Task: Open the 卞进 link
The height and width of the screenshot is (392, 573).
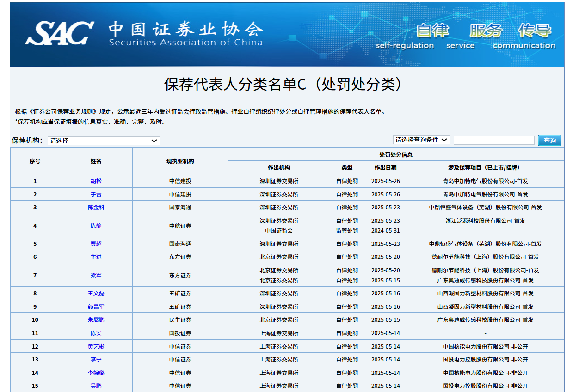Action: pos(96,257)
